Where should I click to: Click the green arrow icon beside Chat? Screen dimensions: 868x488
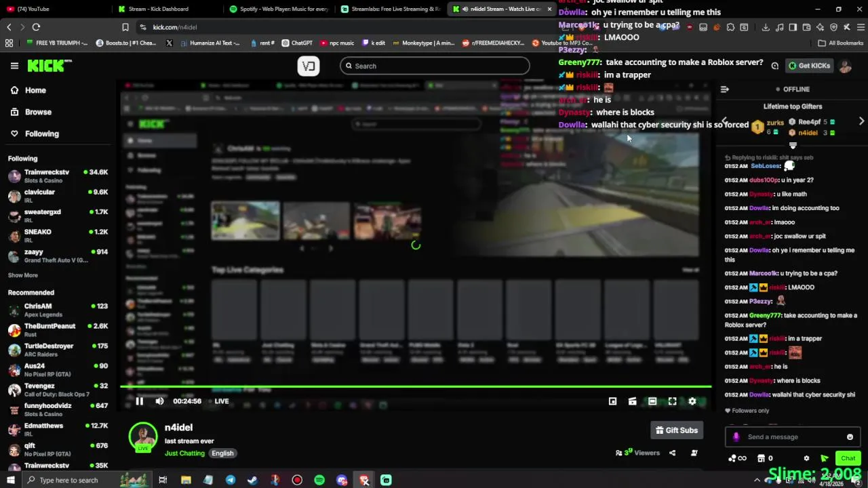coord(825,459)
